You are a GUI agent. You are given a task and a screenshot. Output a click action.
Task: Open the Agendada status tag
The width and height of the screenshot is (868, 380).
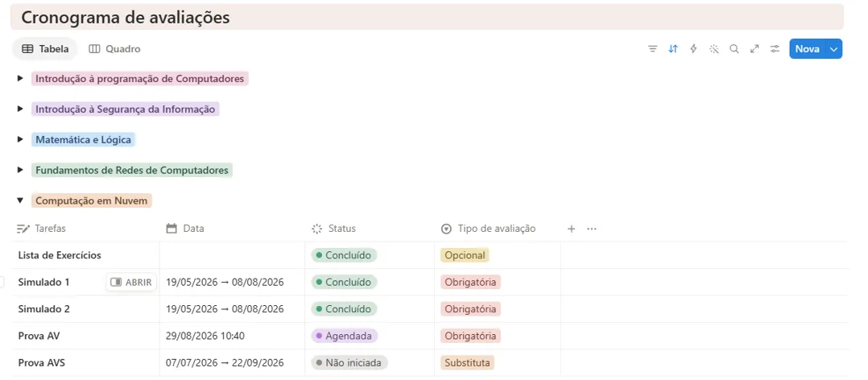pyautogui.click(x=345, y=336)
